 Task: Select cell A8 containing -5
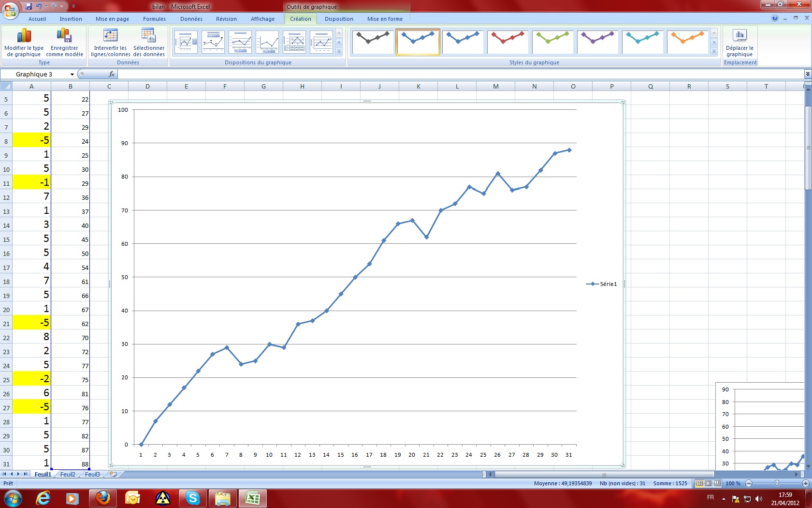coord(31,141)
